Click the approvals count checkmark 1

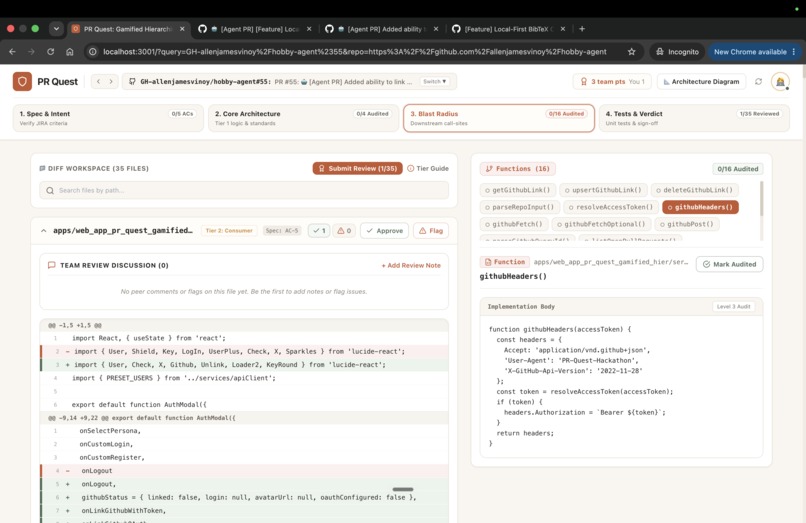(319, 230)
